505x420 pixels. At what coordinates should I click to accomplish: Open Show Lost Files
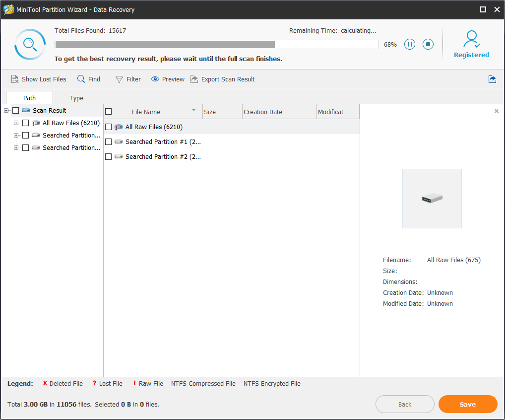tap(39, 79)
